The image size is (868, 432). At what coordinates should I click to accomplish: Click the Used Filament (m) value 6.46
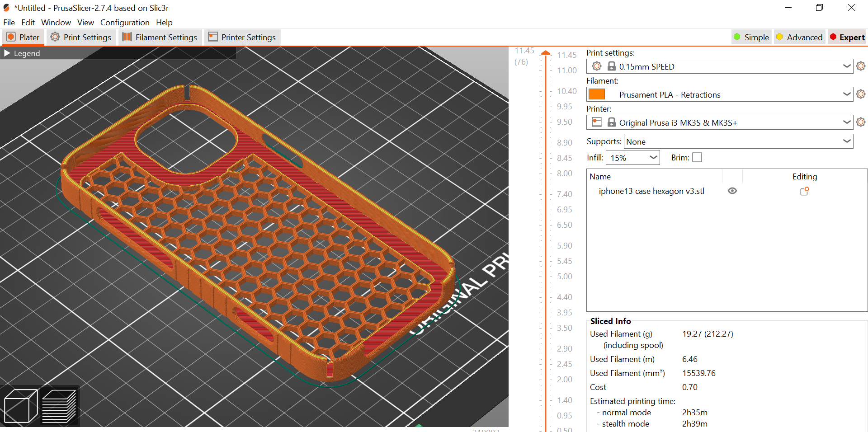[x=690, y=359]
